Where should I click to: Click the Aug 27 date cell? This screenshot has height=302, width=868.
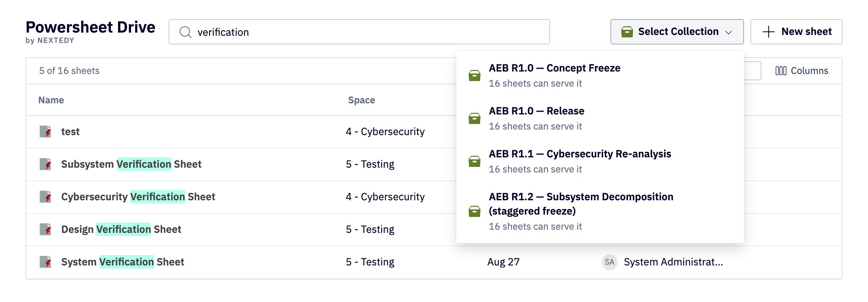pos(503,262)
